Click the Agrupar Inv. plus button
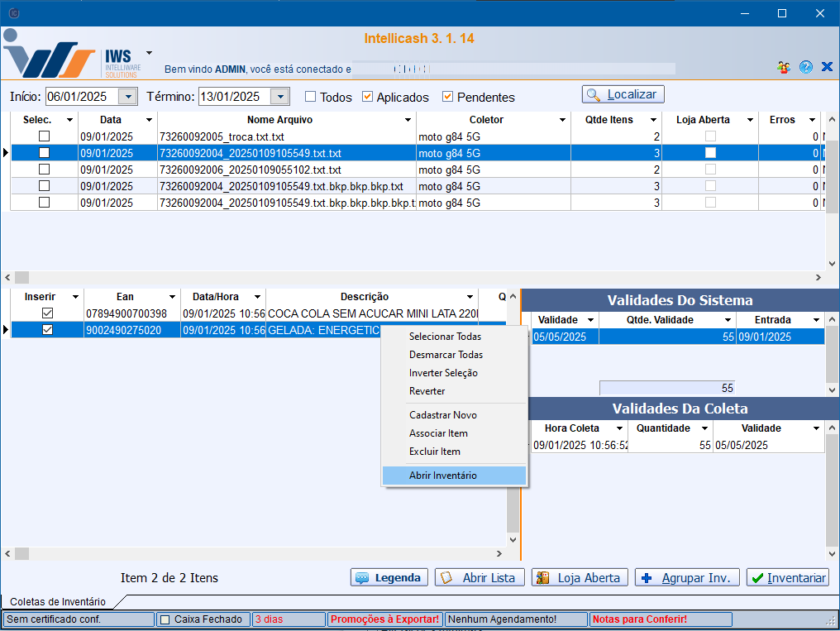The image size is (840, 631). (685, 578)
